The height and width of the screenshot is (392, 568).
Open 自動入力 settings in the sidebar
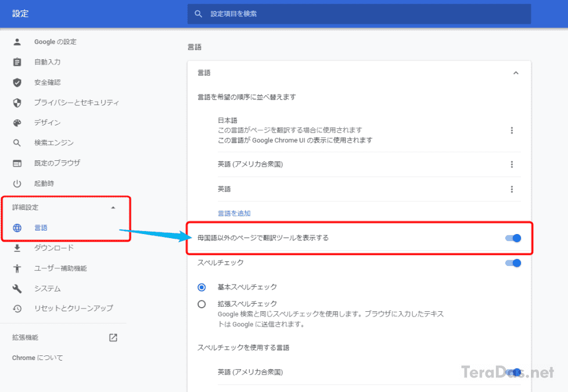click(47, 62)
